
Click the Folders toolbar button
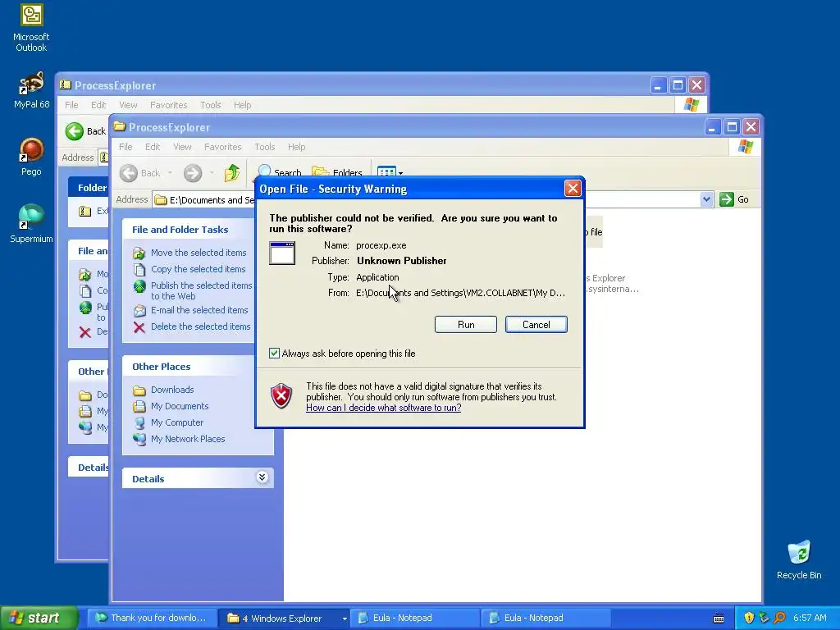point(337,172)
